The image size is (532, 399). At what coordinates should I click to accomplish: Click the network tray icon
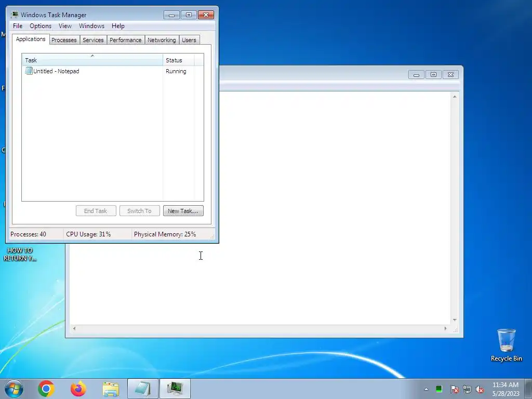(467, 389)
